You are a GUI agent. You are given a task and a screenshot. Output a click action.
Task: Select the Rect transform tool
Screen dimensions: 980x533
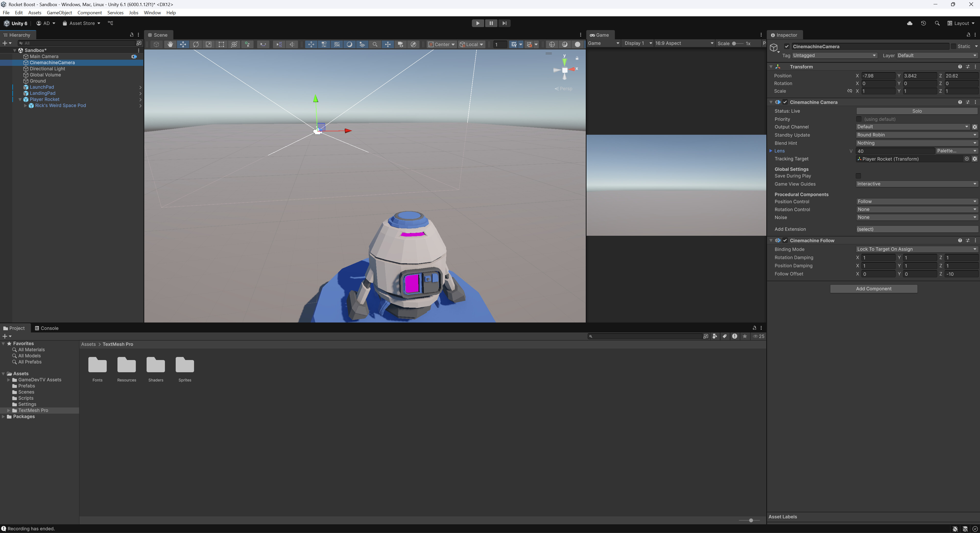pyautogui.click(x=221, y=44)
